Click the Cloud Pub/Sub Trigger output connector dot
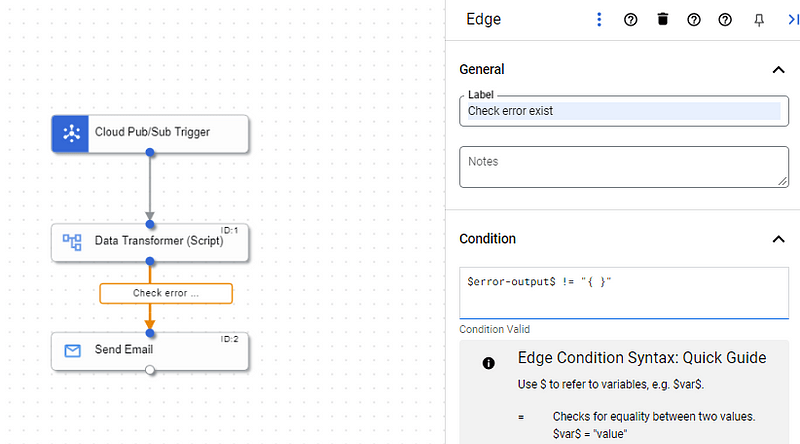 (x=150, y=152)
